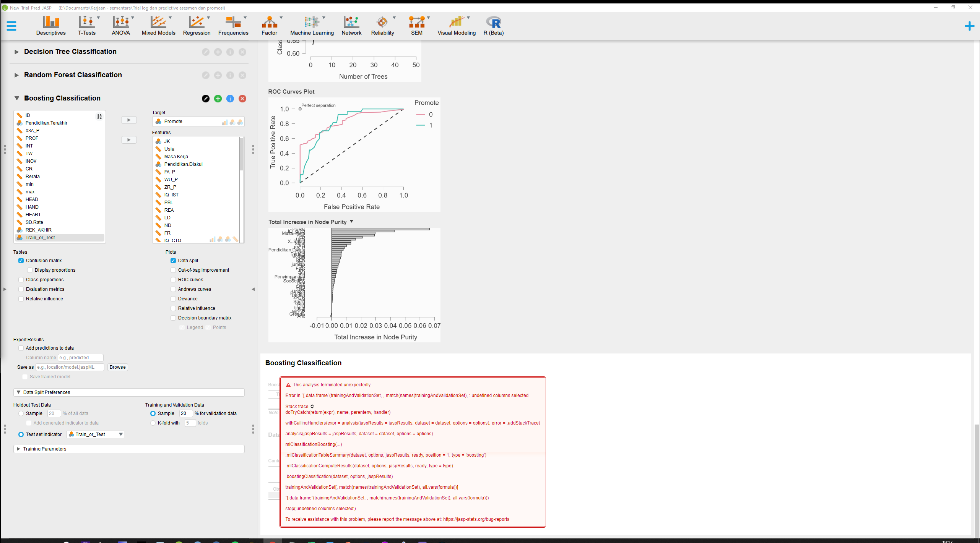Duplicate Boosting Classification with green plus icon
980x543 pixels.
click(x=218, y=99)
